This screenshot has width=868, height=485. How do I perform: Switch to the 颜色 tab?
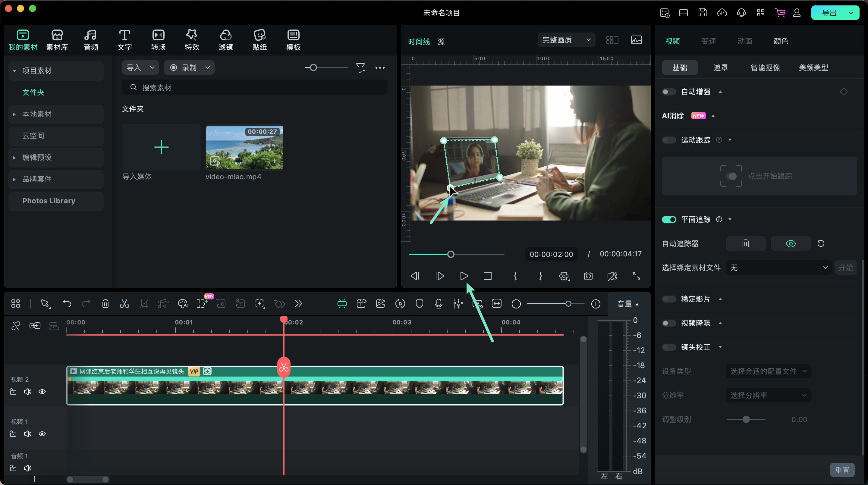780,41
